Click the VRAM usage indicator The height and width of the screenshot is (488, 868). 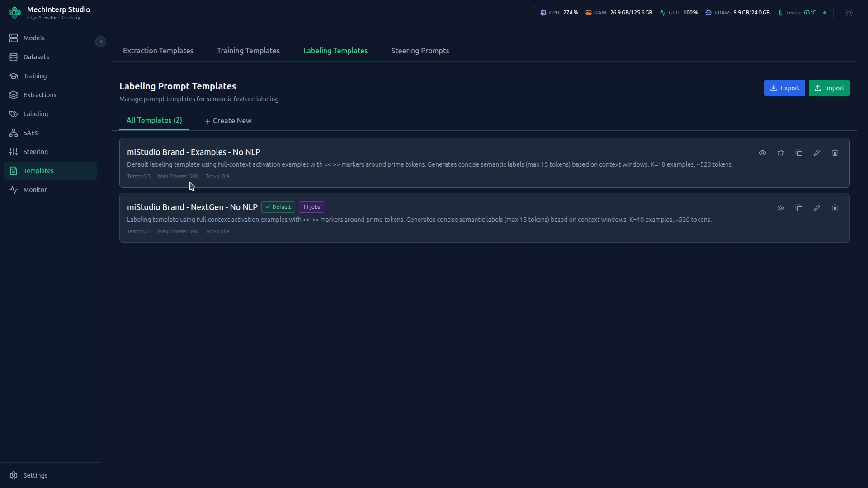(737, 13)
